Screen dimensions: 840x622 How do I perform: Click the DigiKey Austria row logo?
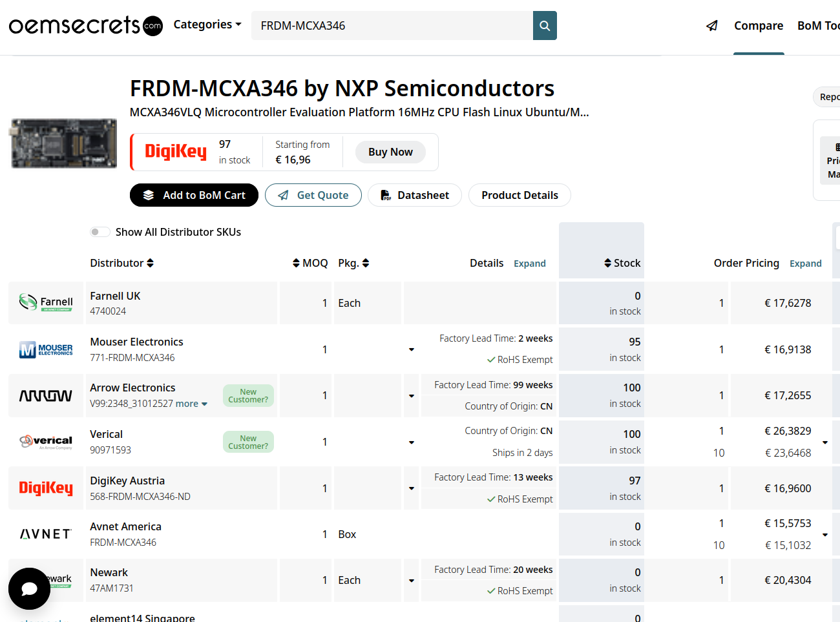pyautogui.click(x=46, y=488)
